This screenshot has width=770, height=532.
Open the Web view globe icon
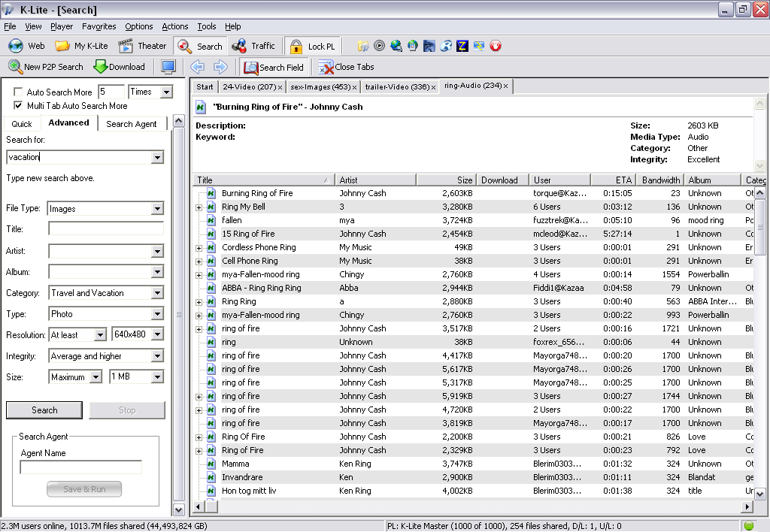click(16, 46)
